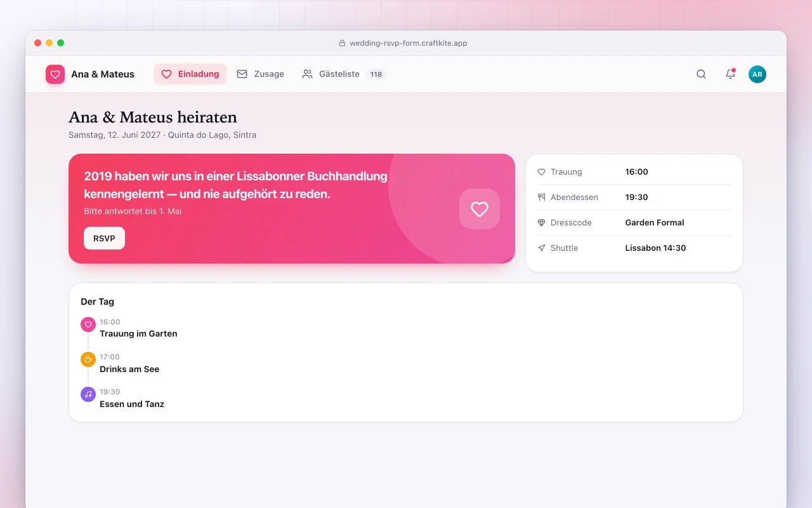Click the 'Trauung' label in details card
The image size is (812, 508).
566,172
